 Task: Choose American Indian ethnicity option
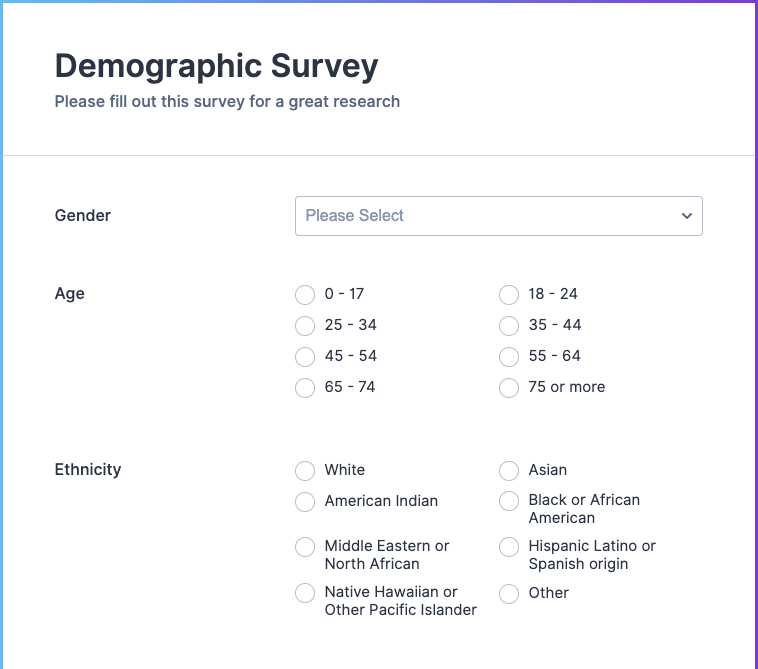point(305,501)
